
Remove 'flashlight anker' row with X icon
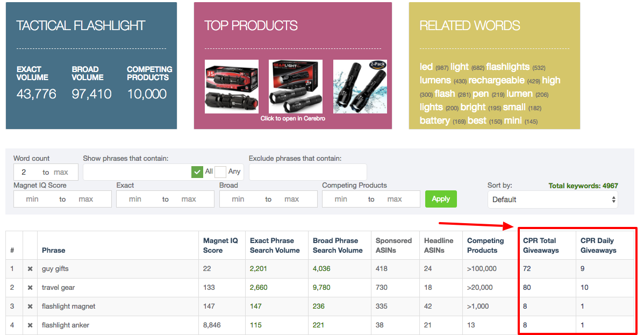coord(30,325)
